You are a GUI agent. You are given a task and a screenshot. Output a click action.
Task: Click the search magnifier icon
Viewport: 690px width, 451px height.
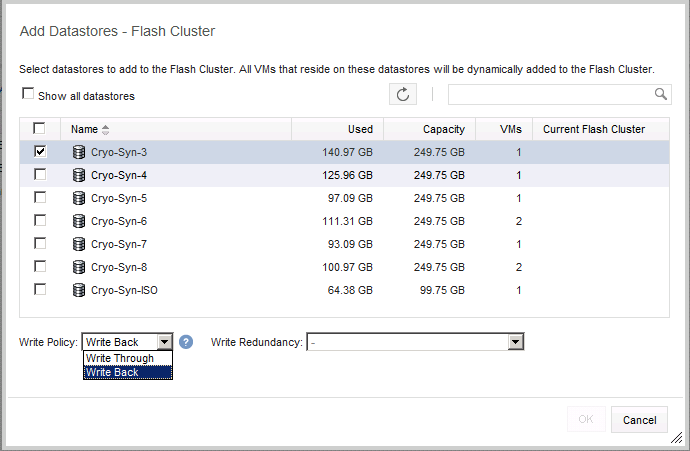660,94
